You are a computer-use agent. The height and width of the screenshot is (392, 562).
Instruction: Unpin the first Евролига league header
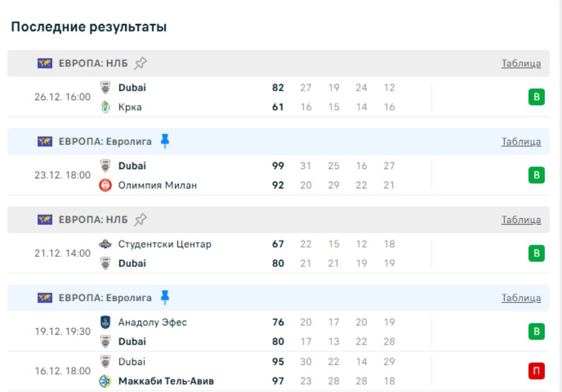pyautogui.click(x=165, y=142)
